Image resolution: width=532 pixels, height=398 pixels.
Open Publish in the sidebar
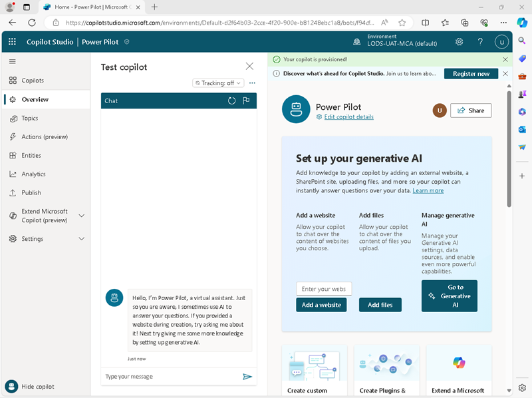(46, 193)
